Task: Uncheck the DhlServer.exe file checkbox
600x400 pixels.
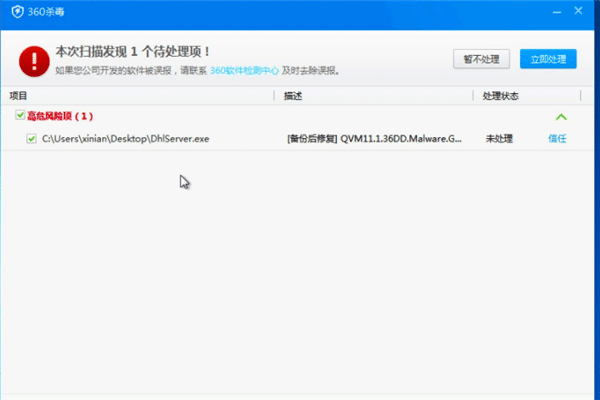Action: click(x=33, y=138)
